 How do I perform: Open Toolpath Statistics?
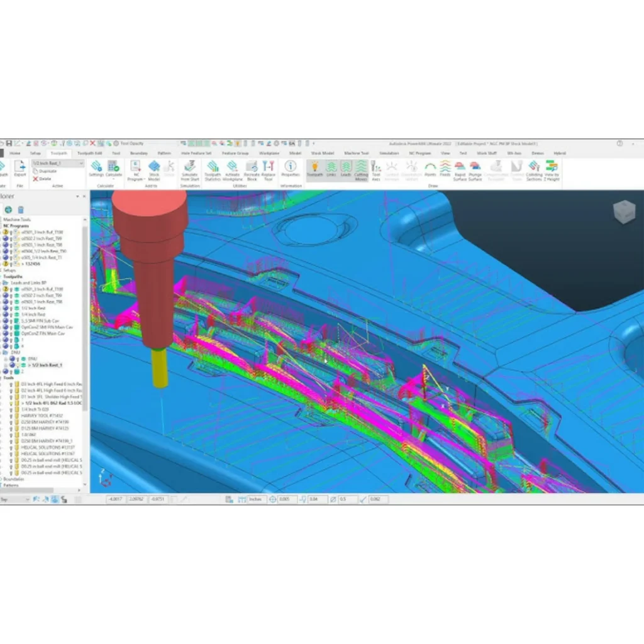(x=213, y=170)
